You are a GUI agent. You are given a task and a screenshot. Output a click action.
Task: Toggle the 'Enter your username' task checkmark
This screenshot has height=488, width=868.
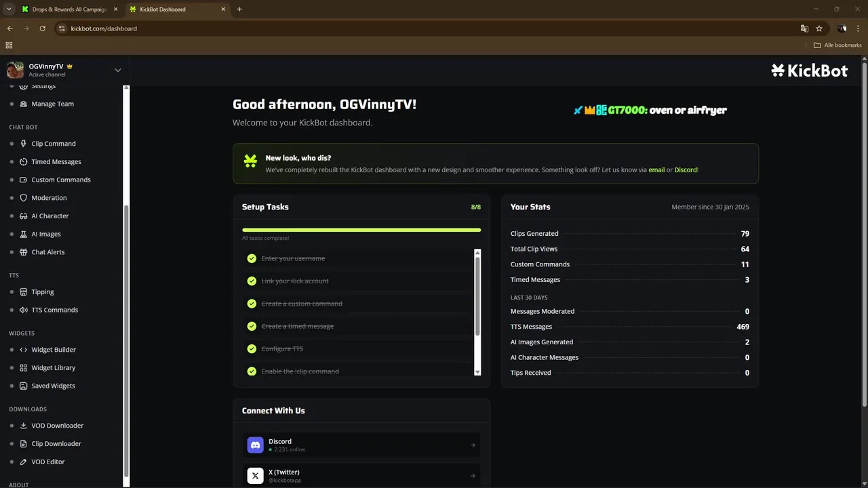[252, 258]
